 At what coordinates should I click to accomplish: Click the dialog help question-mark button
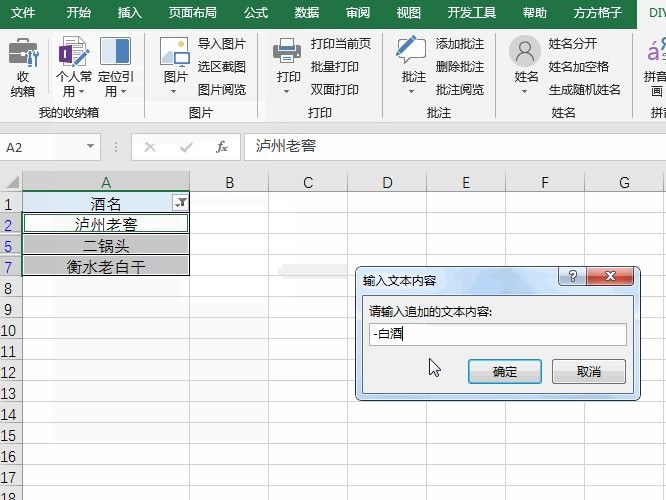[x=572, y=276]
